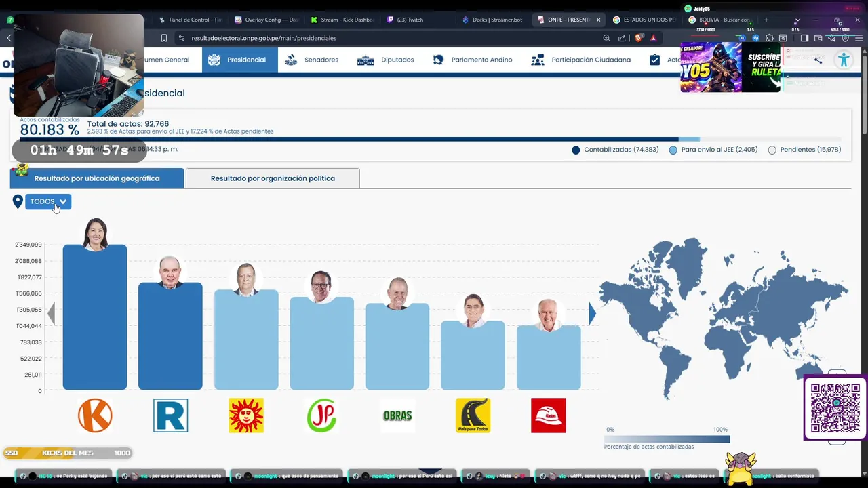The width and height of the screenshot is (868, 488).
Task: Click the location pin icon beside TODOS
Action: coord(18,201)
